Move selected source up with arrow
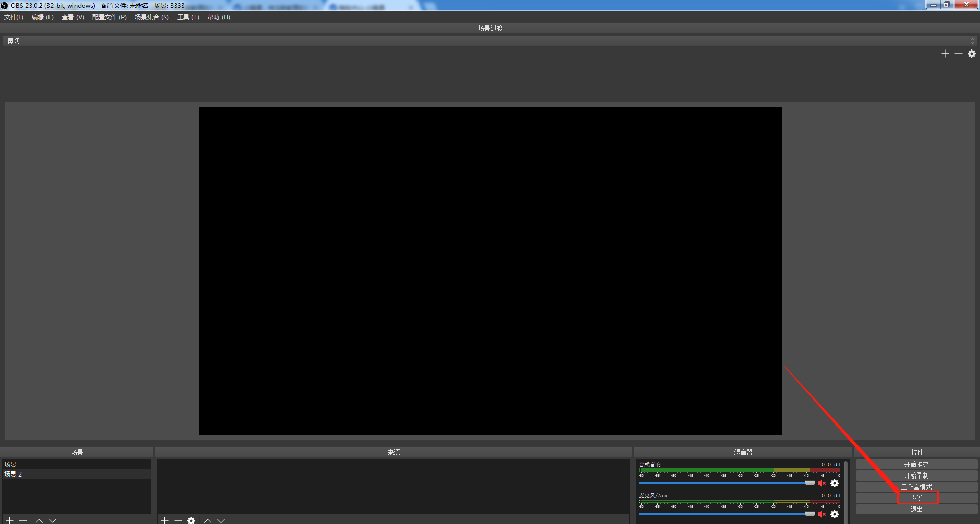This screenshot has height=524, width=980. coord(208,520)
